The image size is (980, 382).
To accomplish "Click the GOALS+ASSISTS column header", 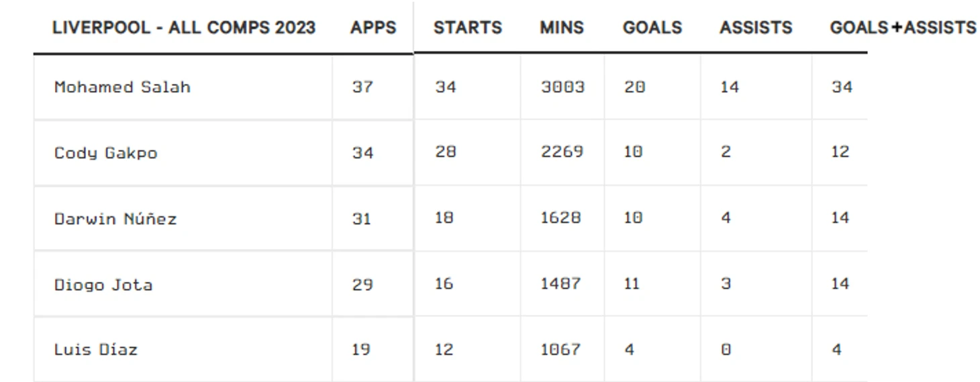I will coord(903,28).
